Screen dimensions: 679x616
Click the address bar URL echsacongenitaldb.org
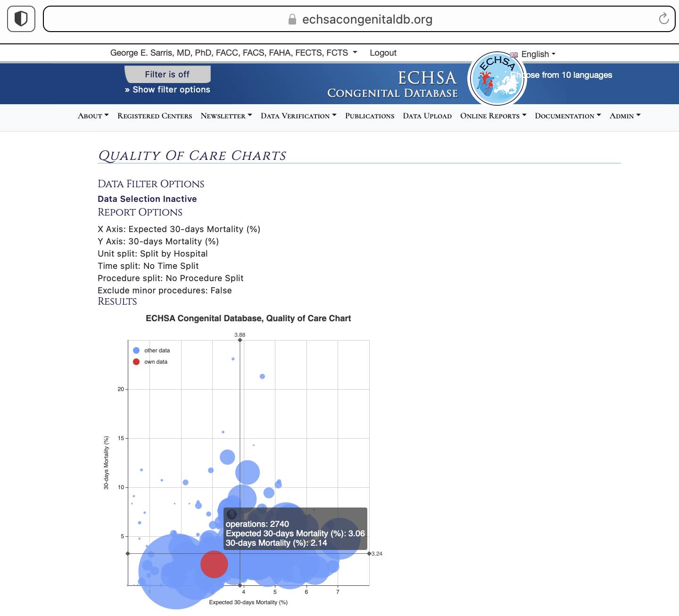click(x=367, y=19)
